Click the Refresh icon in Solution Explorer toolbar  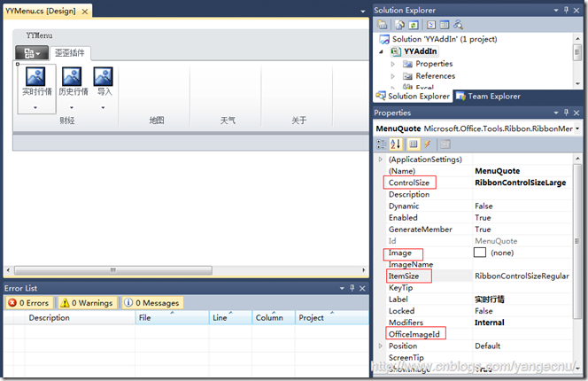coord(414,25)
